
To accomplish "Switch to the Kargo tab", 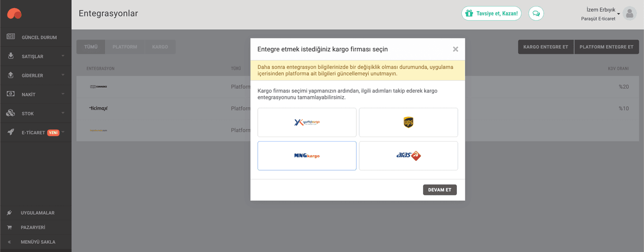I will (160, 47).
